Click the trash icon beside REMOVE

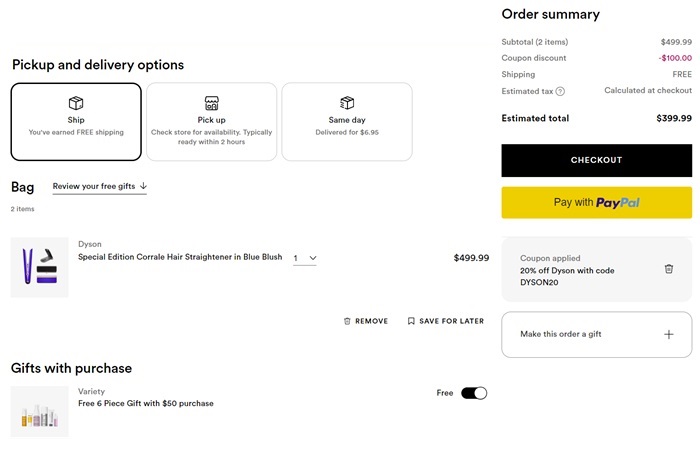tap(347, 321)
